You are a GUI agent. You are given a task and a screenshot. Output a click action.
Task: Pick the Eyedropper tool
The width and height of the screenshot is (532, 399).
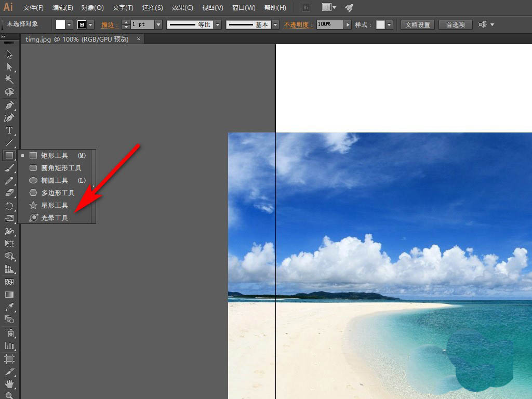click(9, 307)
